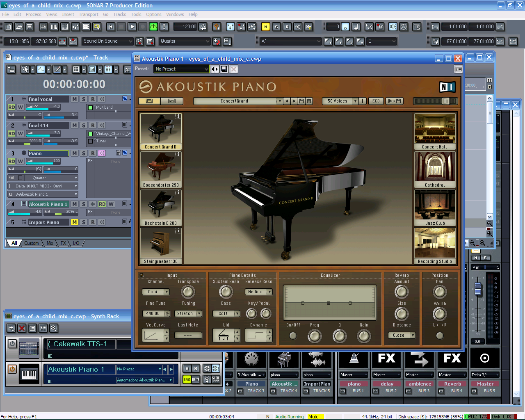Toggle WRITE automation on Akoustik Piano synth
The width and height of the screenshot is (525, 420).
pyautogui.click(x=196, y=379)
